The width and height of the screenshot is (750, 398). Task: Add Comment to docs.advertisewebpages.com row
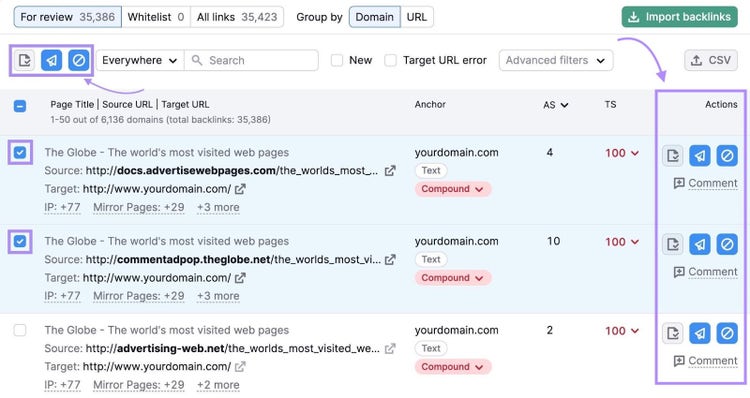[706, 183]
